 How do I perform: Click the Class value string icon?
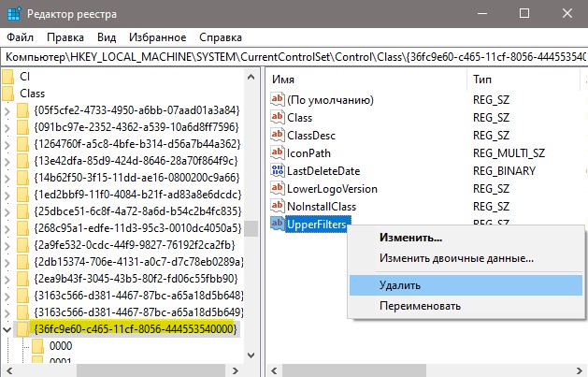(x=278, y=118)
